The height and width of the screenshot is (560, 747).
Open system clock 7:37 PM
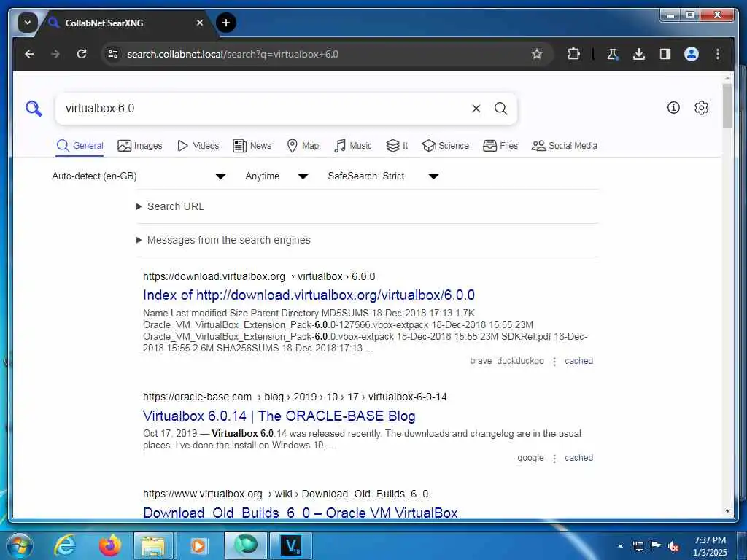pos(710,546)
